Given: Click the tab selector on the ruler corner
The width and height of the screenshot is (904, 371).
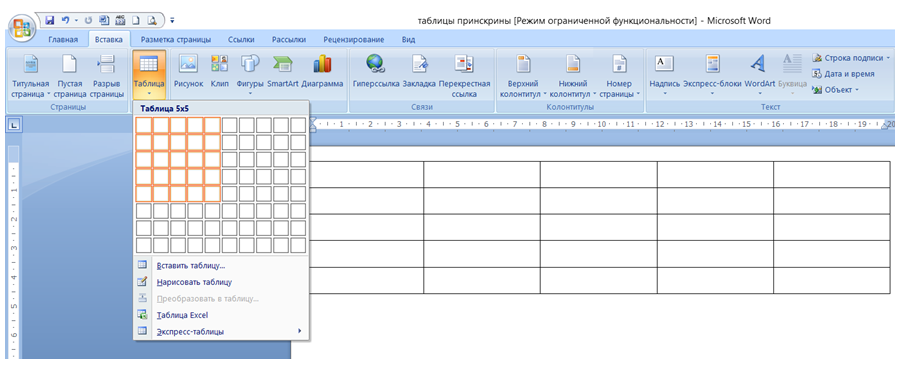Looking at the screenshot, I should tap(14, 124).
